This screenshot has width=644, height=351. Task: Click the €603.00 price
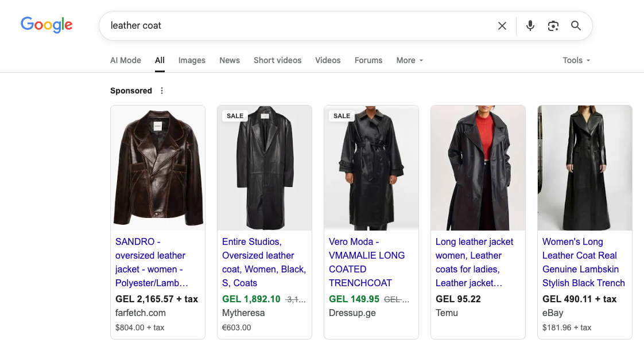tap(236, 327)
